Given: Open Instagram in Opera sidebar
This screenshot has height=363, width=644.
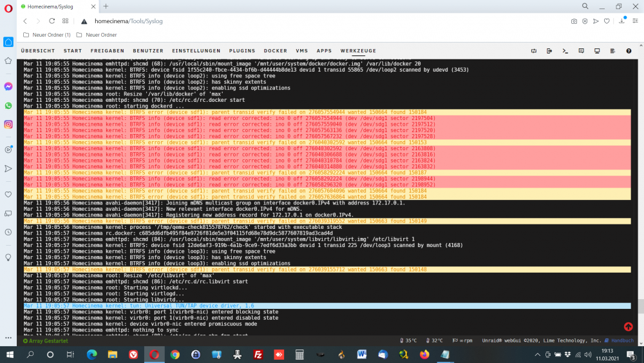Looking at the screenshot, I should tap(8, 124).
